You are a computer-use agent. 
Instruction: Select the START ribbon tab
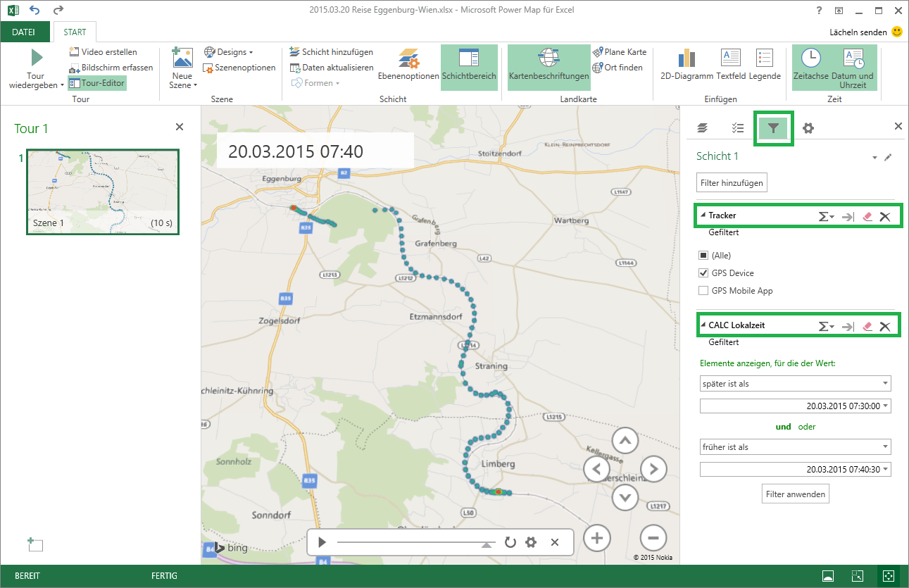(75, 32)
